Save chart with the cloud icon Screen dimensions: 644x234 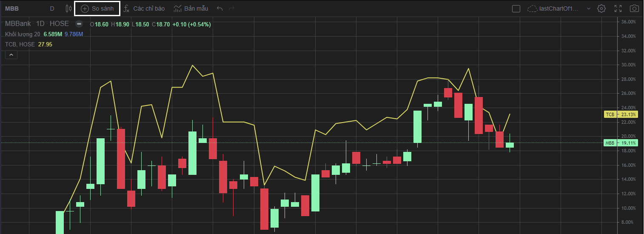pos(532,9)
